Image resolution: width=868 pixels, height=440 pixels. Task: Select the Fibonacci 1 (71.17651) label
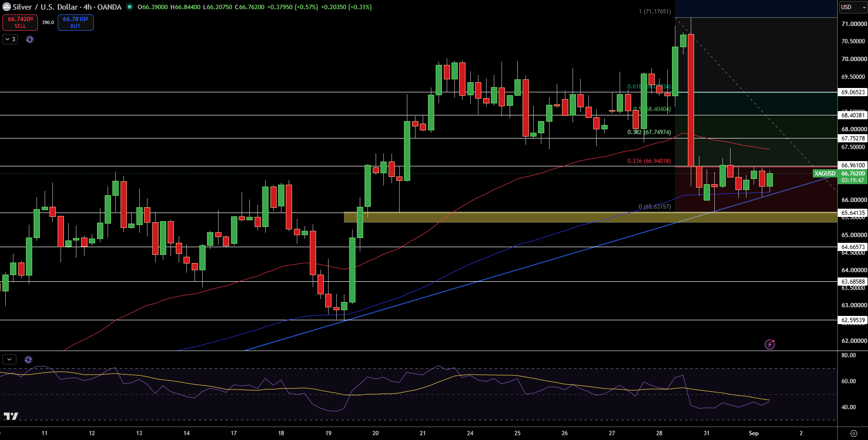click(x=655, y=12)
